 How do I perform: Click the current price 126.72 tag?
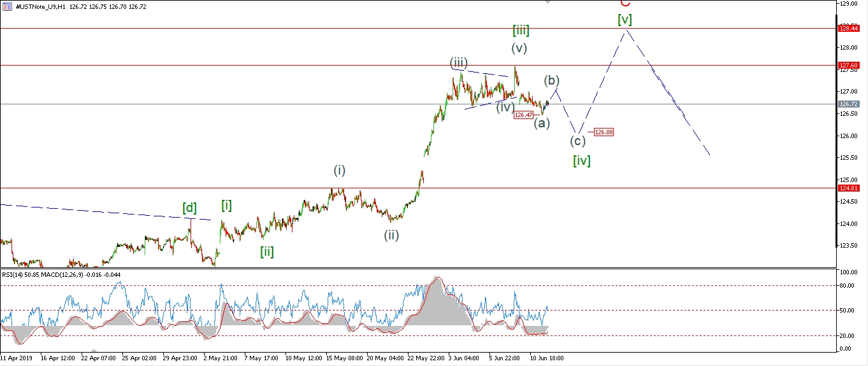(x=850, y=104)
